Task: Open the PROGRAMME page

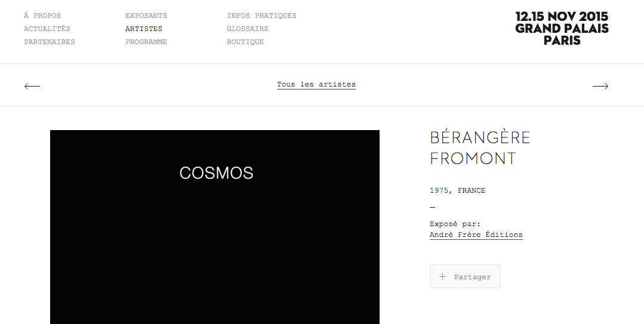Action: [146, 42]
